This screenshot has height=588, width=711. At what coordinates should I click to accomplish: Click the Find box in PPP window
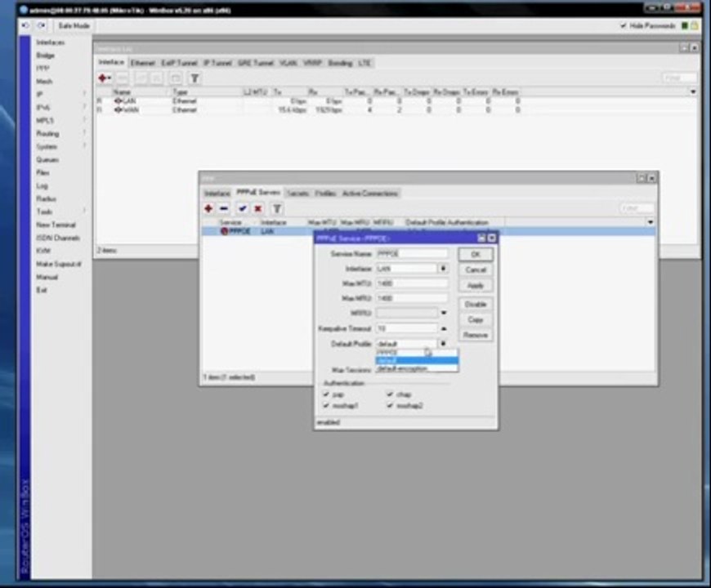(637, 208)
